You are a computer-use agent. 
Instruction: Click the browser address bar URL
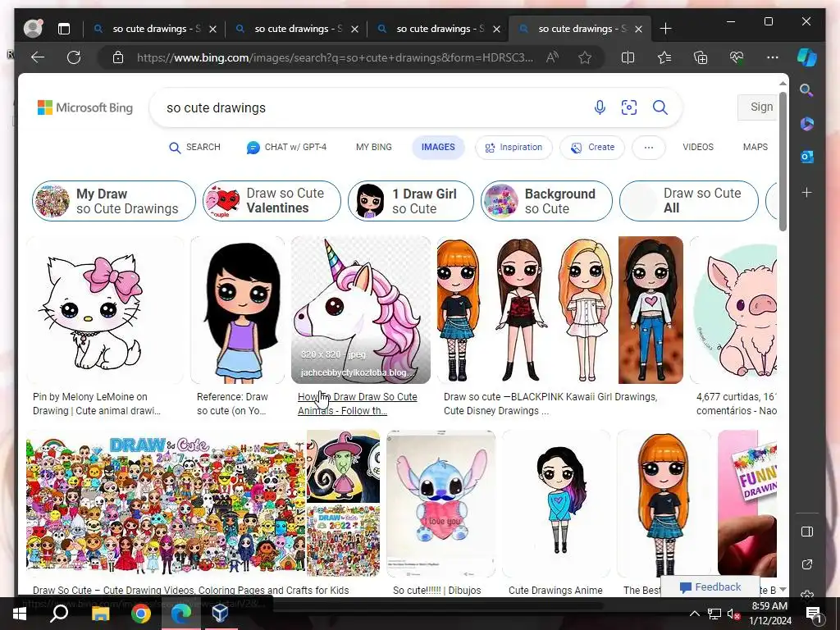tap(335, 57)
